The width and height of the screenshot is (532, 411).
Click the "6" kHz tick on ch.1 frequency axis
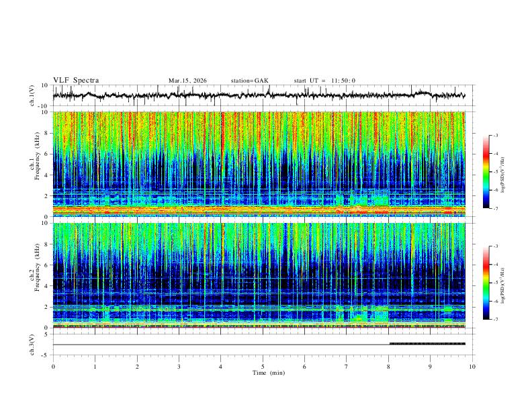tap(47, 154)
